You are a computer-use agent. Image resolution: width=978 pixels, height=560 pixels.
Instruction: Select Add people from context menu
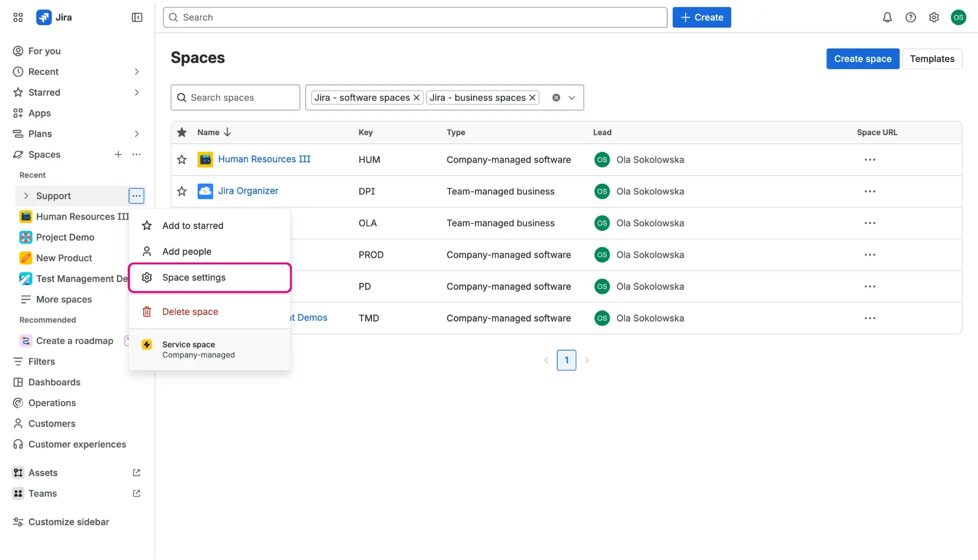tap(186, 251)
